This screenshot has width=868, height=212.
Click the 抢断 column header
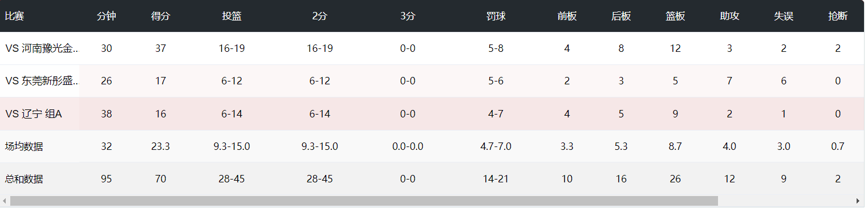[x=838, y=16]
